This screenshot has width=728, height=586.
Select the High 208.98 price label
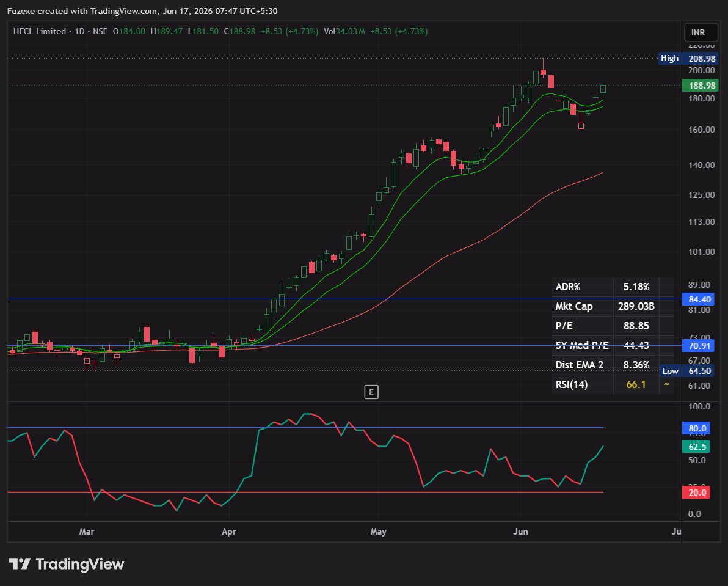click(x=688, y=59)
